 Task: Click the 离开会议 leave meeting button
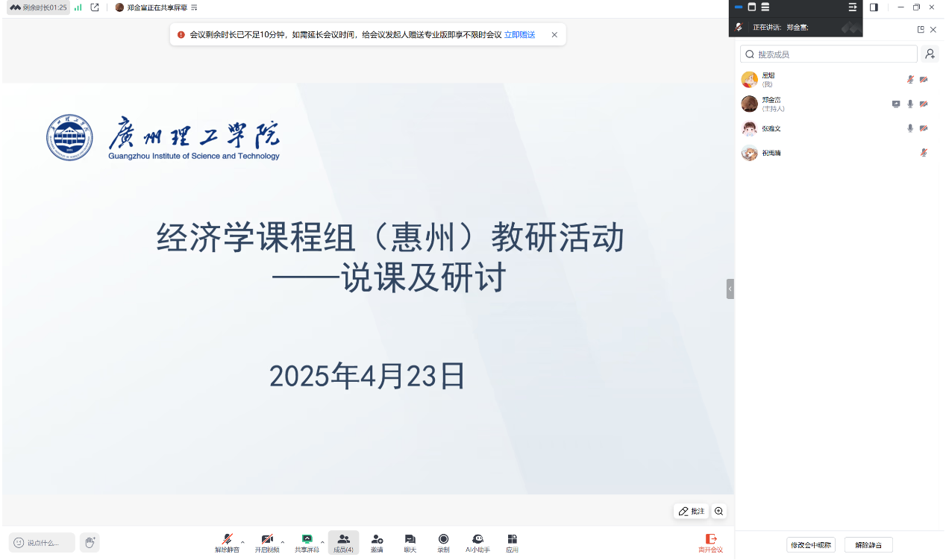[x=710, y=542]
